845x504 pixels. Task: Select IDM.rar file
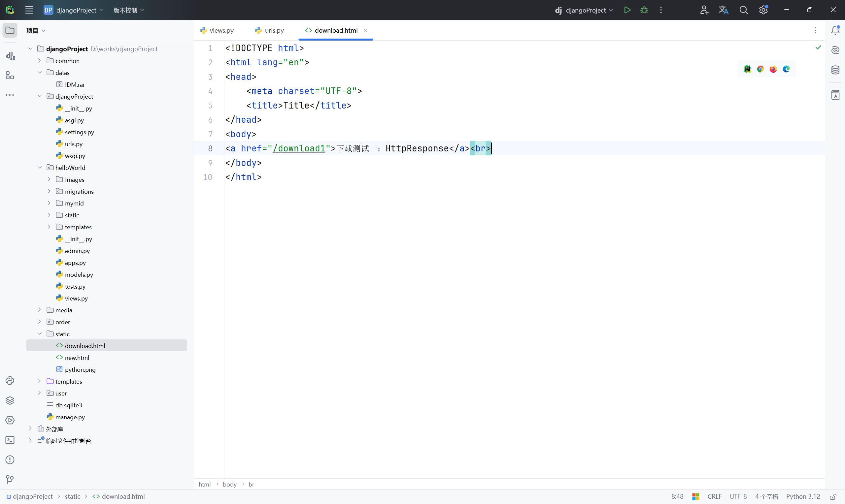pos(75,84)
